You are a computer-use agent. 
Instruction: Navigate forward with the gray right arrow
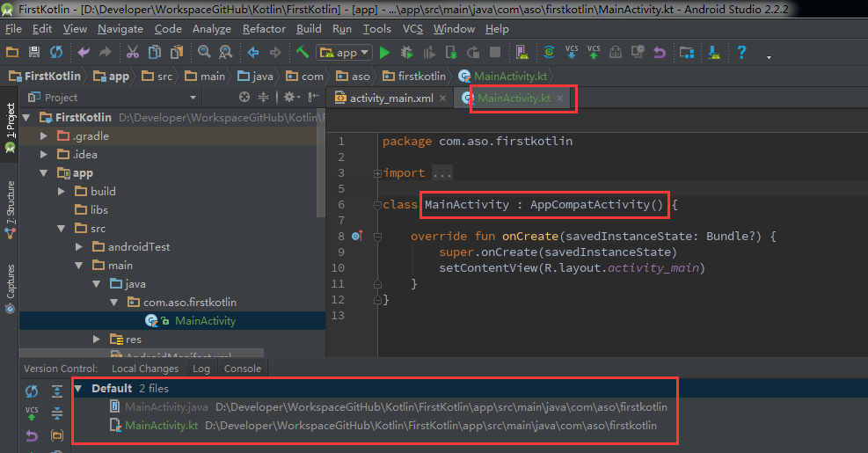pyautogui.click(x=275, y=53)
